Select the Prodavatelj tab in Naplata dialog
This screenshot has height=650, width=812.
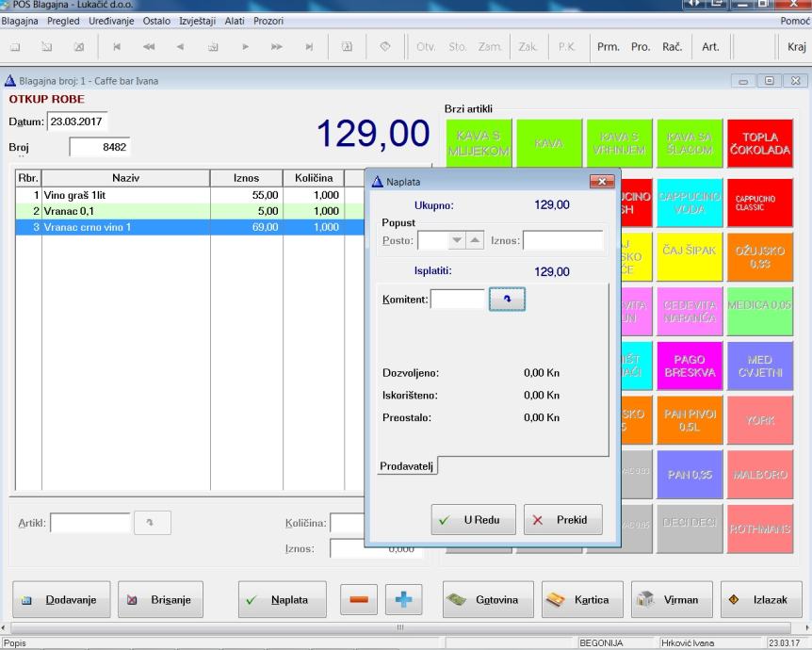coord(407,466)
